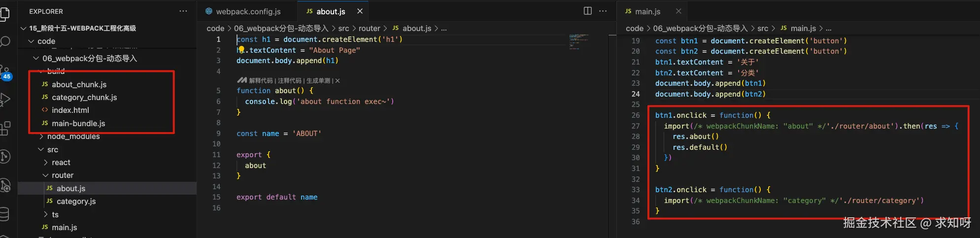Viewport: 980px width, 238px height.
Task: Collapse the 15_阶段十五-WEBPACK工程化高级 workspace root
Action: [23, 28]
